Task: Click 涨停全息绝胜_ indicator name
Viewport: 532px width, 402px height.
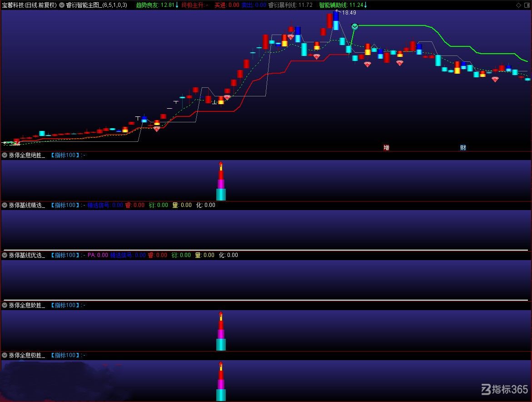Action: pyautogui.click(x=27, y=155)
